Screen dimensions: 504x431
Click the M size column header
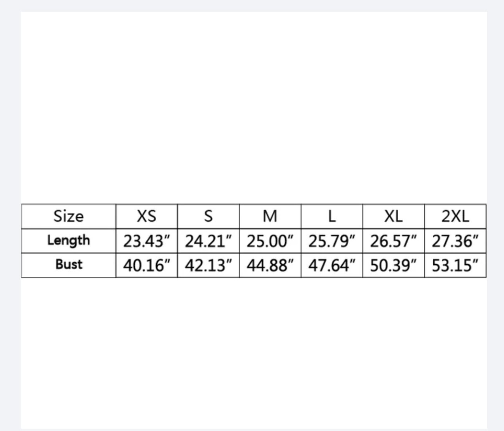pyautogui.click(x=270, y=216)
